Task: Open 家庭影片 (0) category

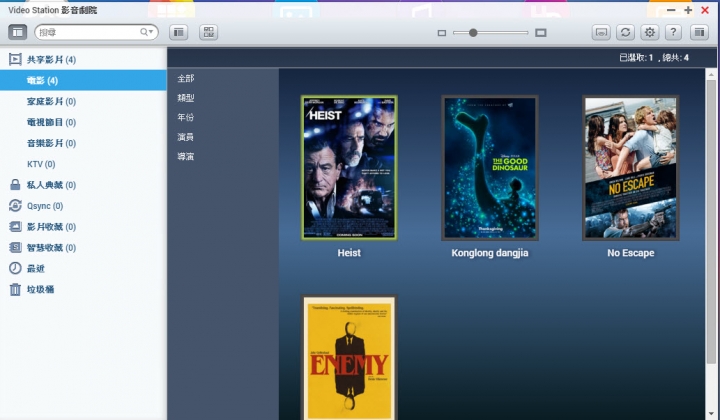Action: click(83, 101)
